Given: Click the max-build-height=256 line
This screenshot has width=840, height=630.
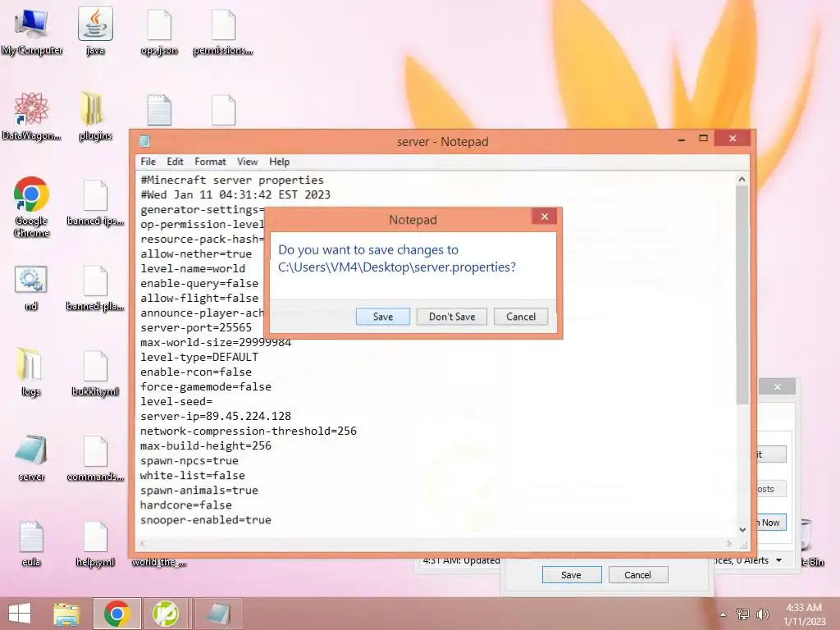Looking at the screenshot, I should tap(206, 445).
